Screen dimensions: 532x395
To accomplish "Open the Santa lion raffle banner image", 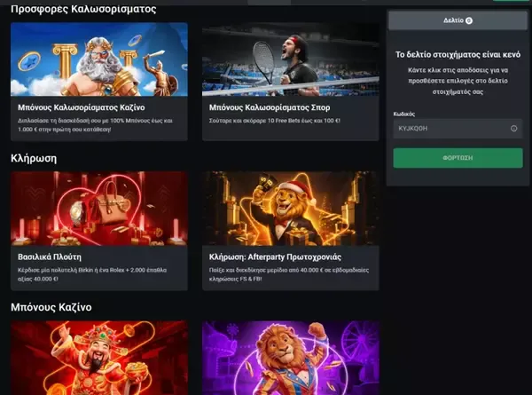I will click(291, 209).
